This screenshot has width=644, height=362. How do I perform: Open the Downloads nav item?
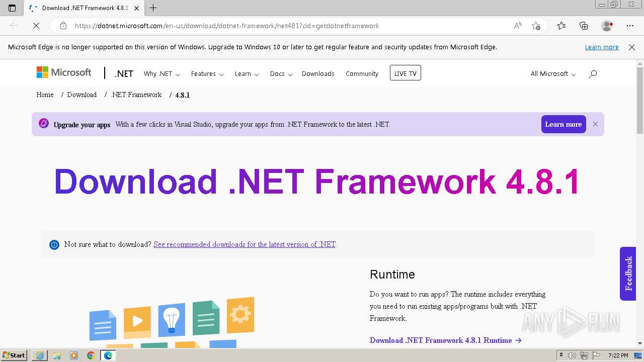[x=318, y=73]
